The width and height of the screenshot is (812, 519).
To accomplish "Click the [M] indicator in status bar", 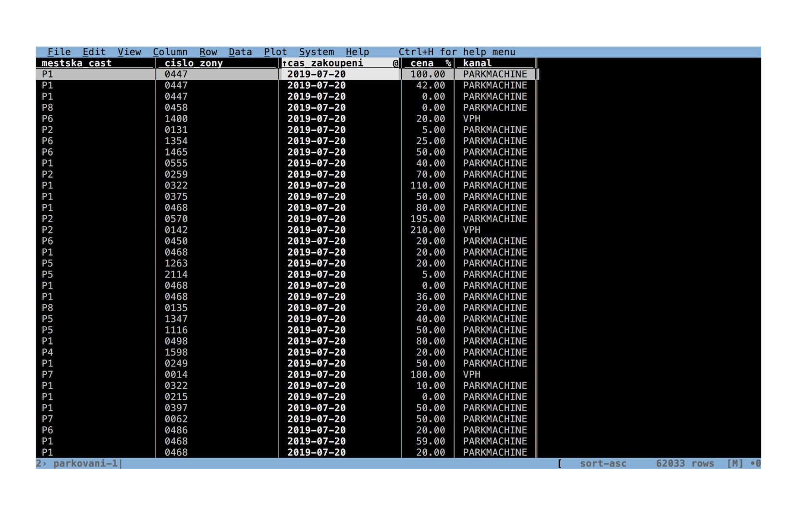I will (735, 464).
